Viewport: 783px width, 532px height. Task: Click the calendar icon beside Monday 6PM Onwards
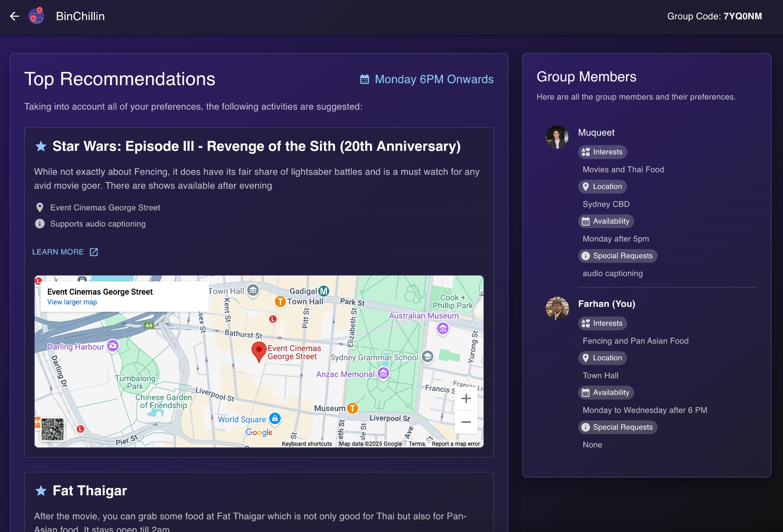click(365, 79)
